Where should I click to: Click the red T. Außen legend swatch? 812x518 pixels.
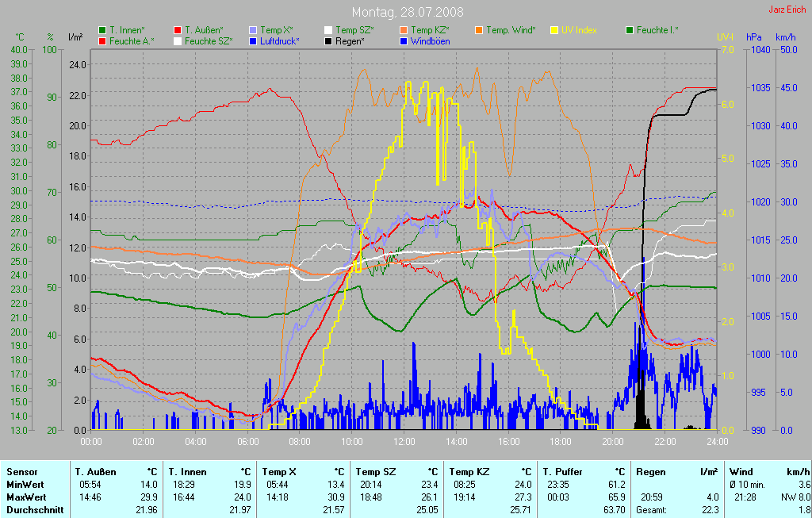[x=178, y=31]
